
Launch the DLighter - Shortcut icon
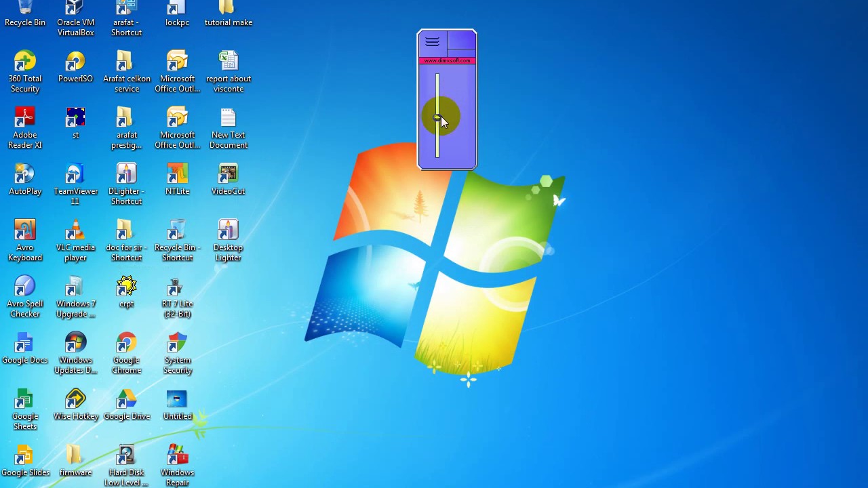click(x=126, y=184)
